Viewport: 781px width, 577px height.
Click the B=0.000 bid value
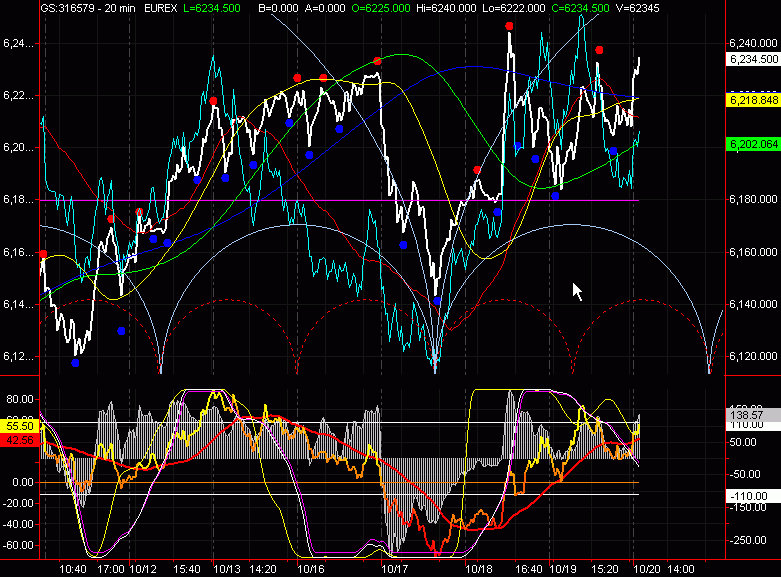click(278, 8)
